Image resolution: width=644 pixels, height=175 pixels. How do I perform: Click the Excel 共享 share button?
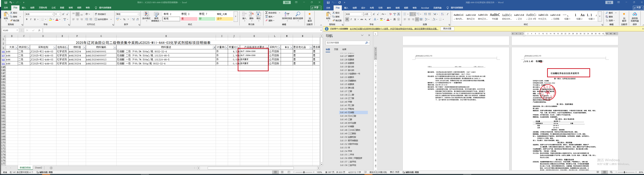click(x=316, y=8)
